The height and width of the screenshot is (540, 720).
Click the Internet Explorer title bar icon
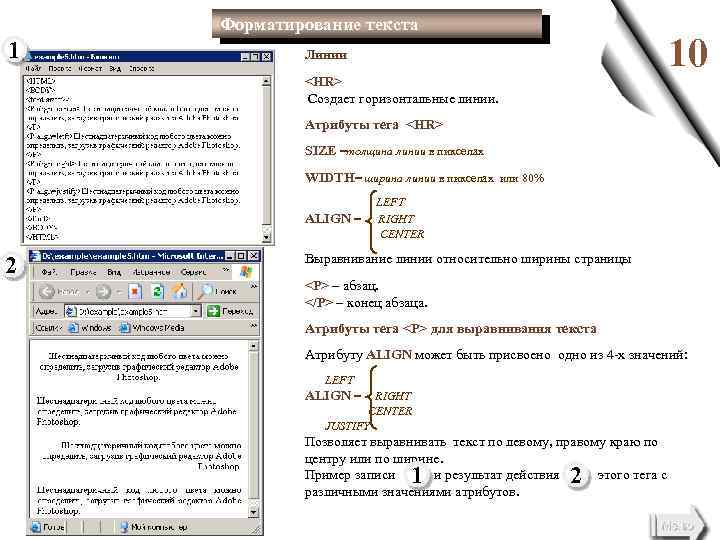pos(36,256)
